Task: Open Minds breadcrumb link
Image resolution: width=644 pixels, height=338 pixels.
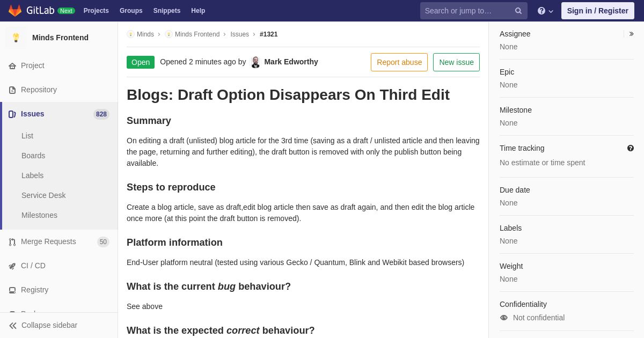Action: pyautogui.click(x=145, y=34)
